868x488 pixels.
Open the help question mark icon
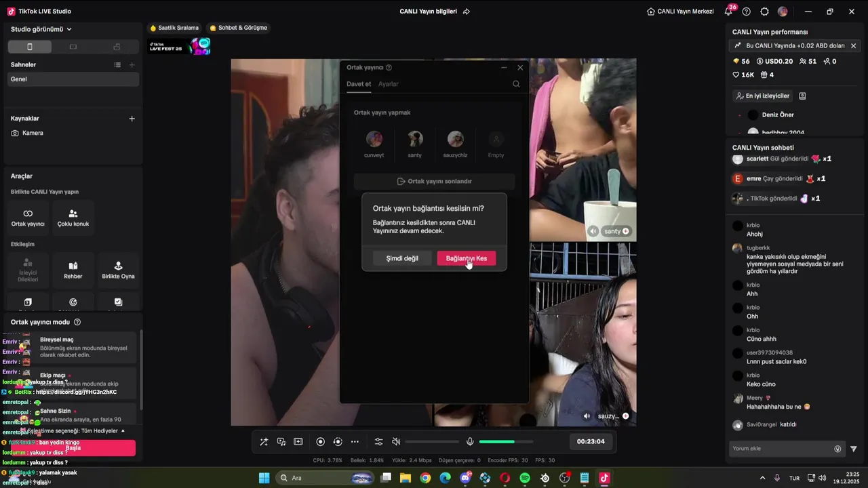[x=747, y=12]
